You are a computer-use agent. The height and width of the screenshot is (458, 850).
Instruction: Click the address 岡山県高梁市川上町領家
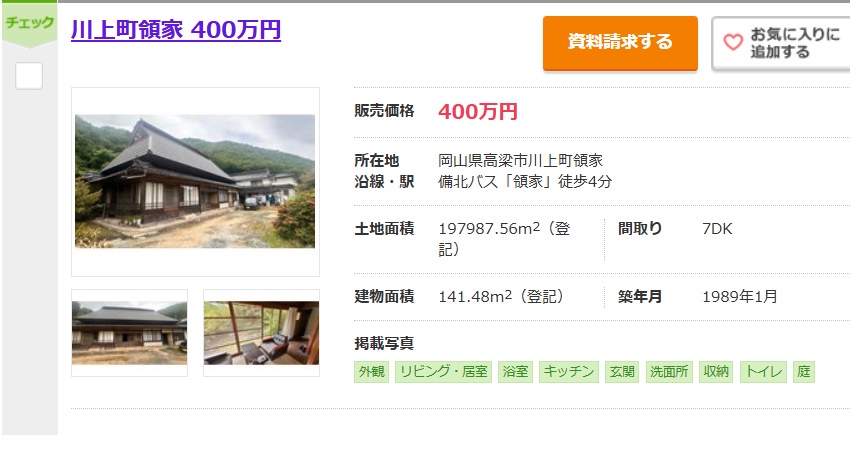pyautogui.click(x=520, y=160)
